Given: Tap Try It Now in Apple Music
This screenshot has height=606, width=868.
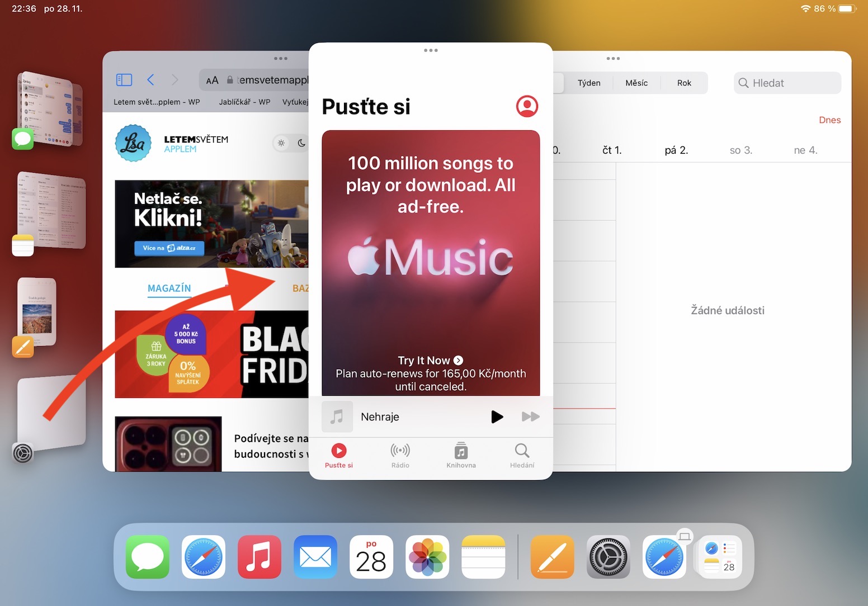Looking at the screenshot, I should coord(431,361).
